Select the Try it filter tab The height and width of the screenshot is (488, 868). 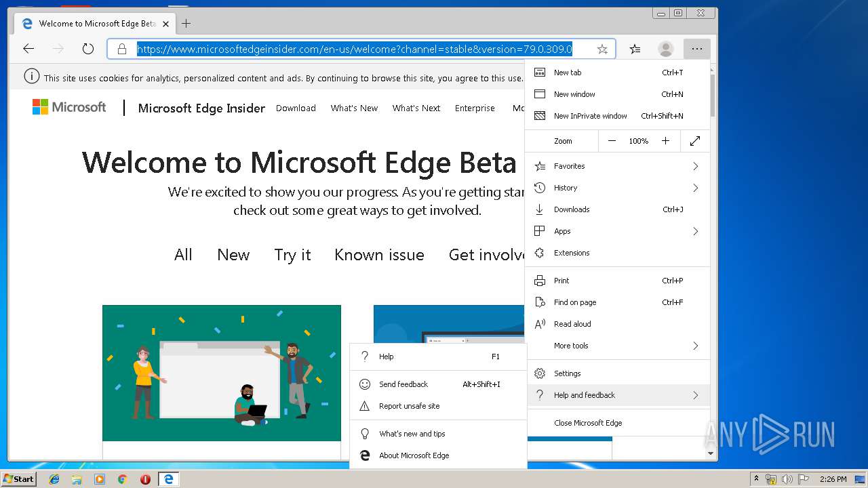click(x=292, y=255)
